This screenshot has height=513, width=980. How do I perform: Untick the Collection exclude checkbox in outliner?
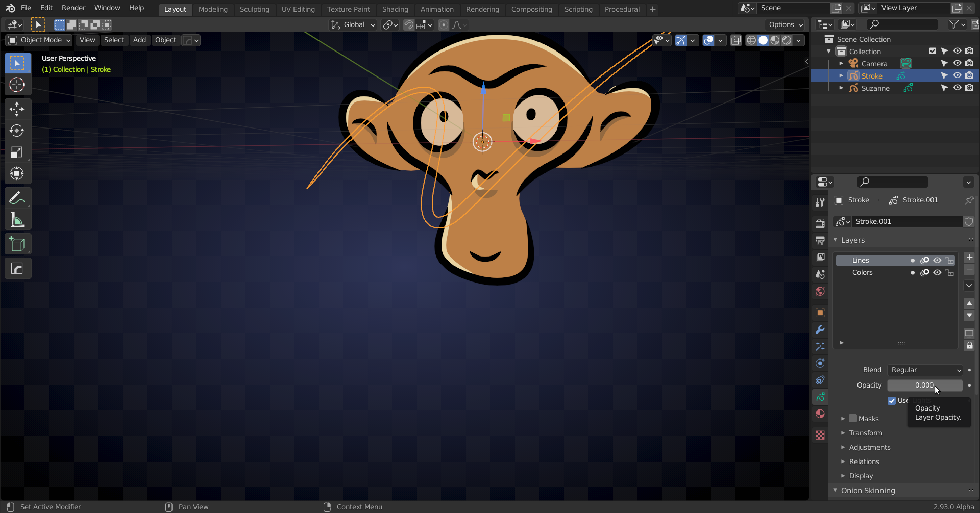[x=933, y=51]
